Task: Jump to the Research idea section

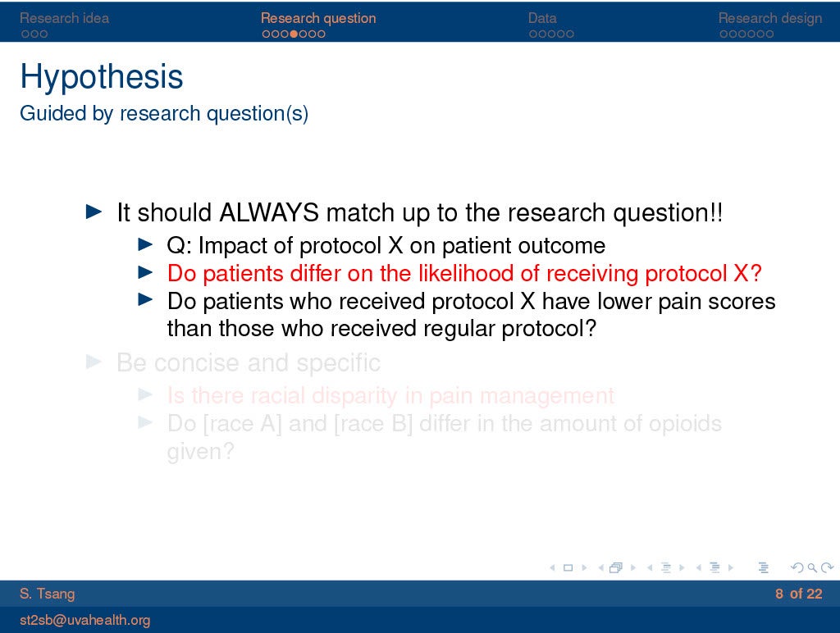Action: pos(64,18)
